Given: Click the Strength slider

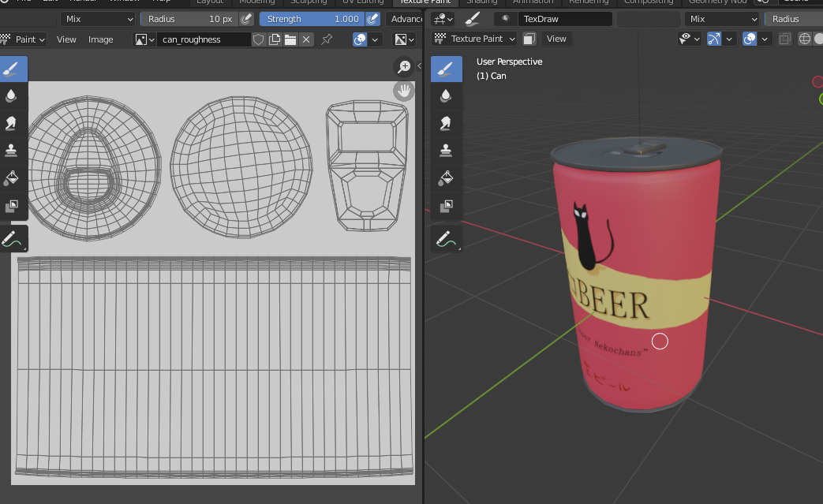Looking at the screenshot, I should [311, 19].
